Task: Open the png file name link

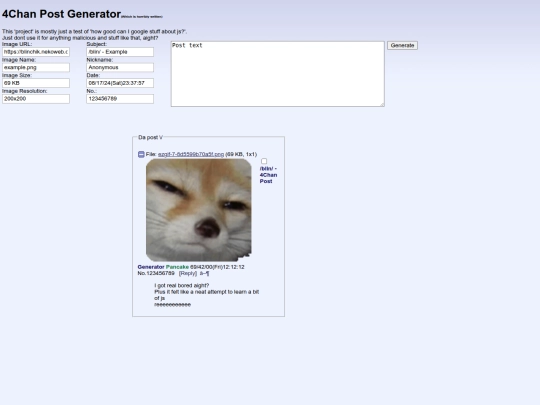Action: click(x=191, y=154)
